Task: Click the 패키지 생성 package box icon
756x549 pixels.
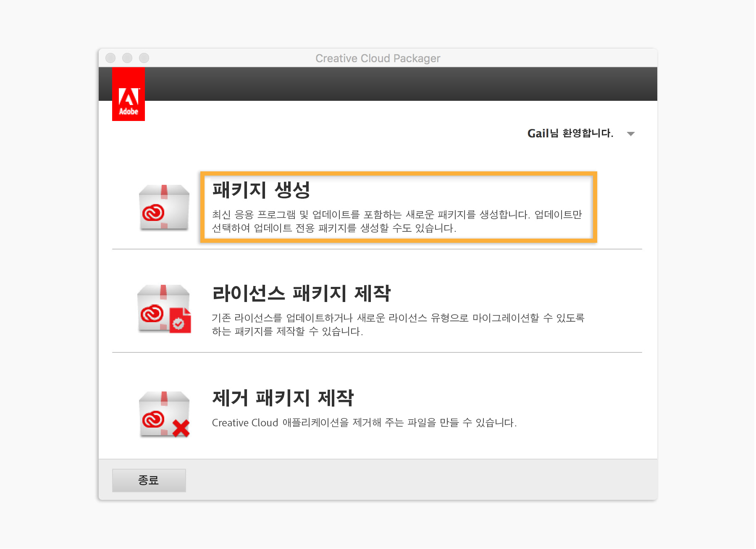Action: tap(164, 208)
